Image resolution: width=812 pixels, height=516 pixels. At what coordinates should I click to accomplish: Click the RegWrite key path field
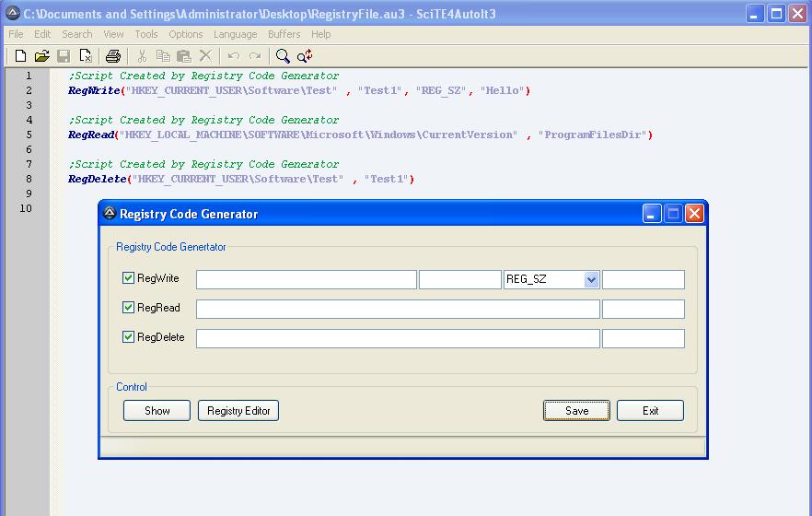click(x=307, y=280)
